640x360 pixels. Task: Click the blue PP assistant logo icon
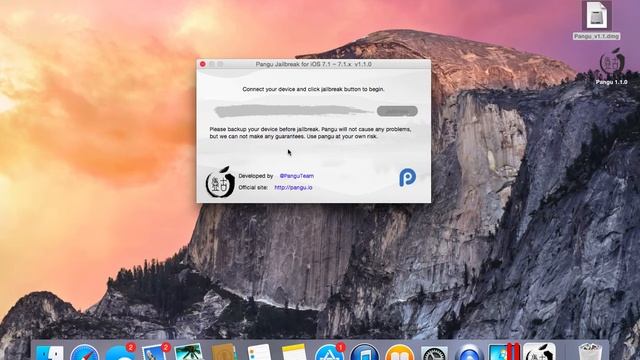tap(407, 177)
